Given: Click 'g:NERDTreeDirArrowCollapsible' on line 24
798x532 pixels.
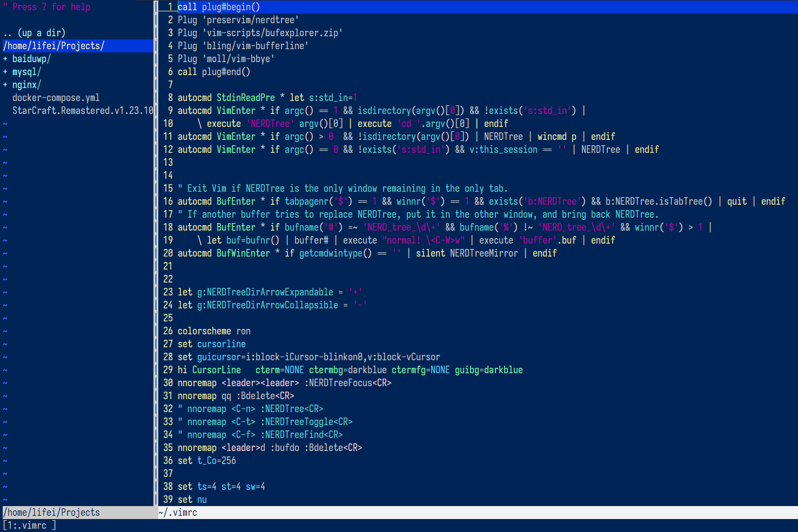Looking at the screenshot, I should [267, 305].
